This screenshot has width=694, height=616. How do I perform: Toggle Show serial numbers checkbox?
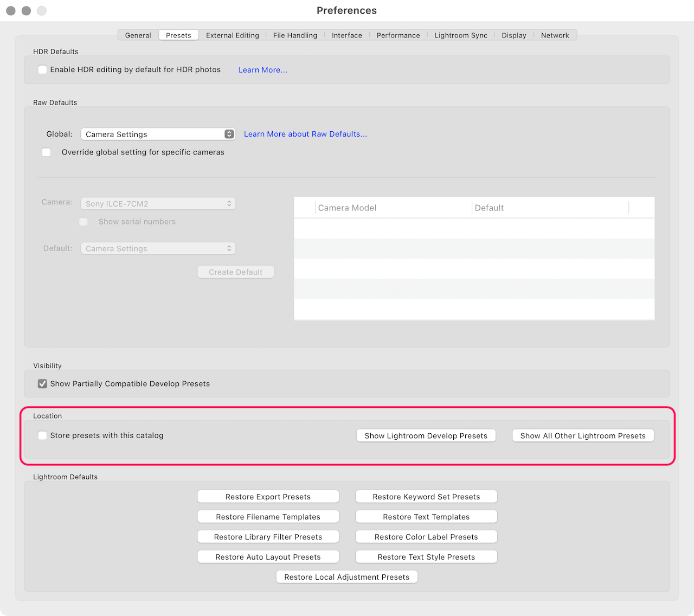coord(83,222)
